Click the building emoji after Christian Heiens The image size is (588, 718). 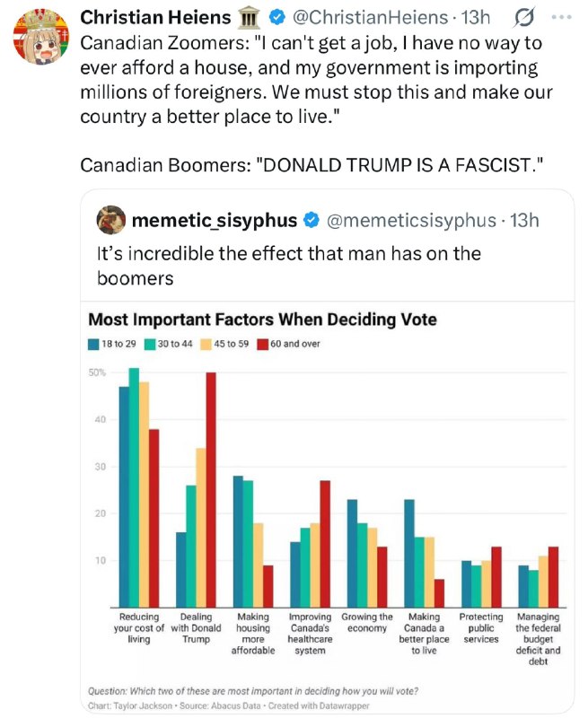250,18
